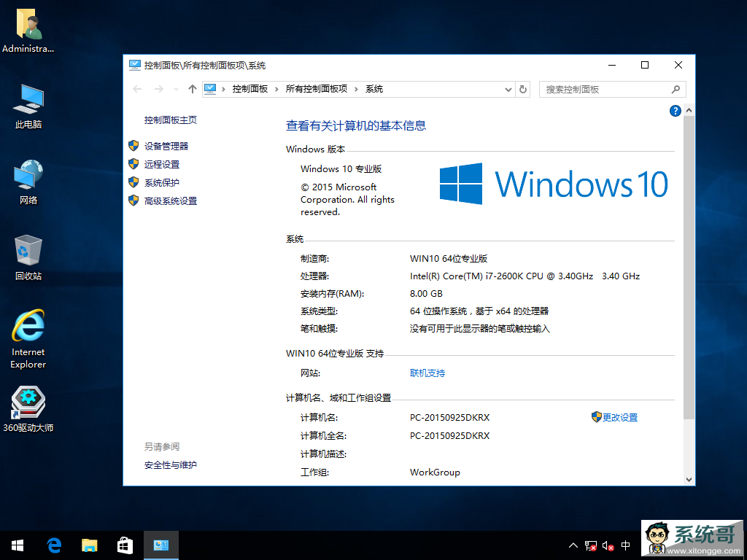Open recent locations dropdown arrow
747x560 pixels.
177,89
